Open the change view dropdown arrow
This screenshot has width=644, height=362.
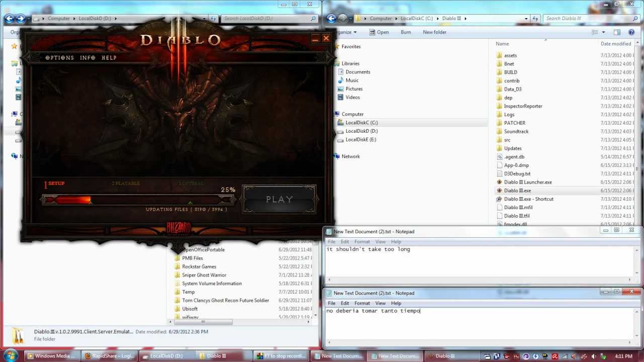coord(603,32)
